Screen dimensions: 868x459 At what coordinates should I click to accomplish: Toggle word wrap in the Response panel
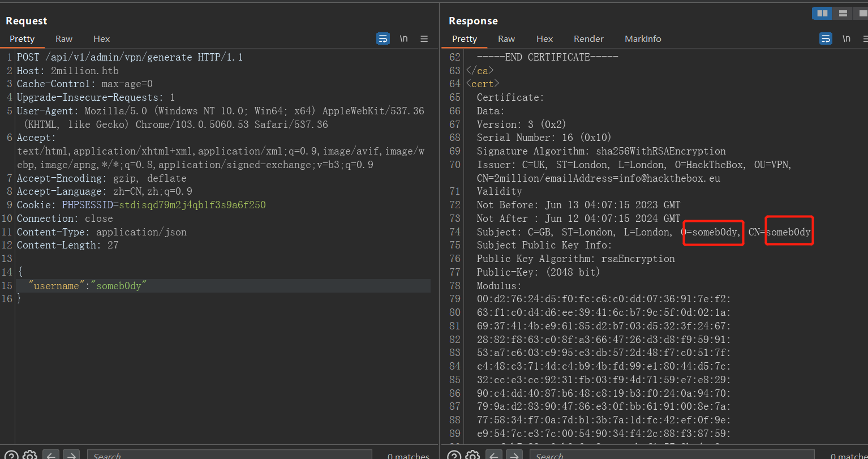coord(826,38)
